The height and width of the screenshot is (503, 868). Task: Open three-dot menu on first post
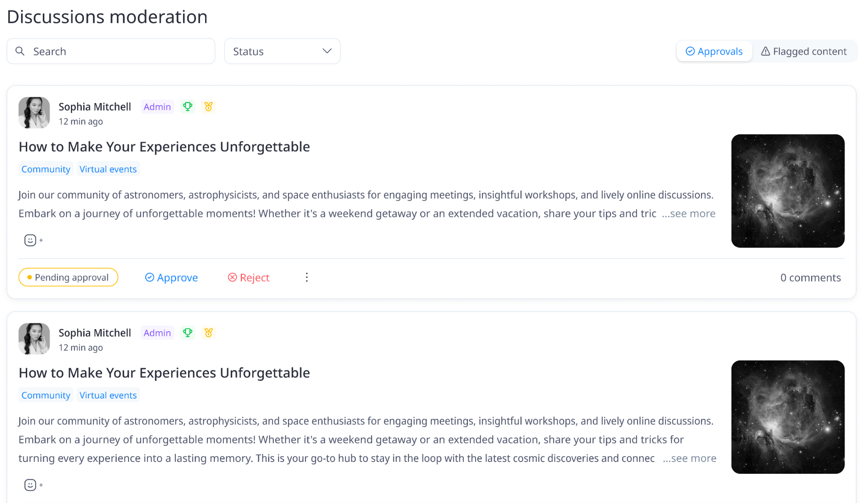[x=307, y=277]
